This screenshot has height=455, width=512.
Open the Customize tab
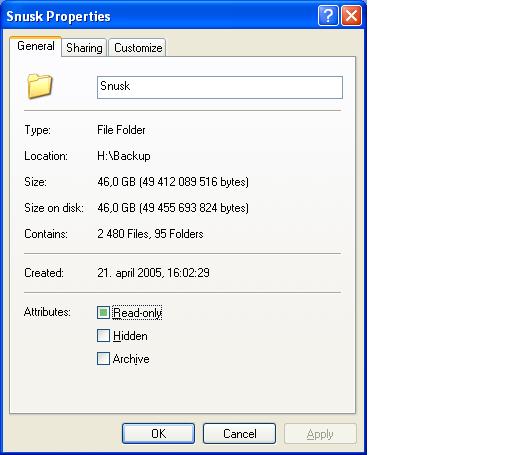138,48
